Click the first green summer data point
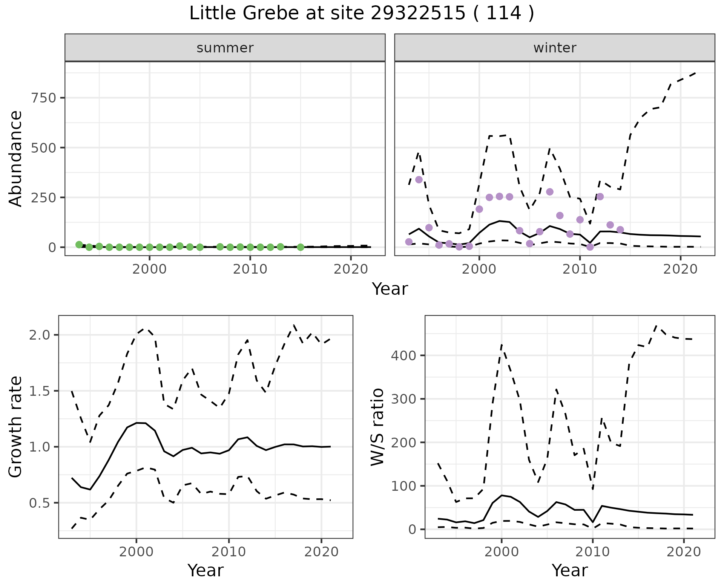 click(x=79, y=245)
